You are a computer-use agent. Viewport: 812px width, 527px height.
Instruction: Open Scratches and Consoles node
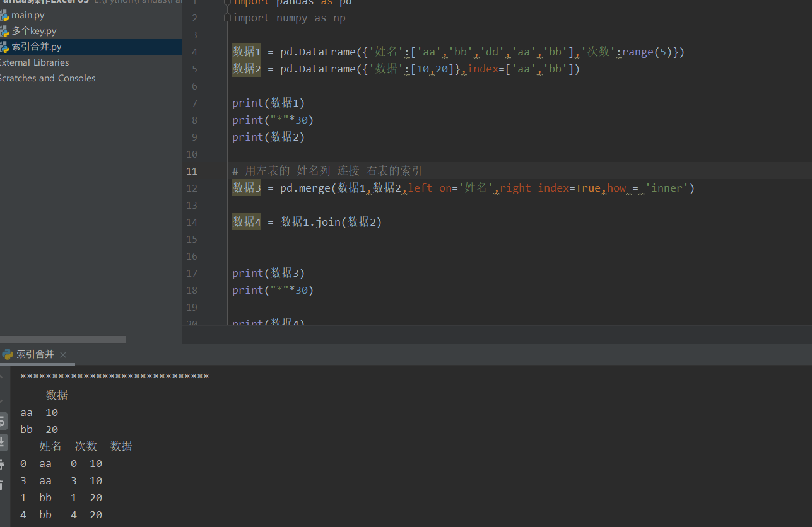(47, 78)
